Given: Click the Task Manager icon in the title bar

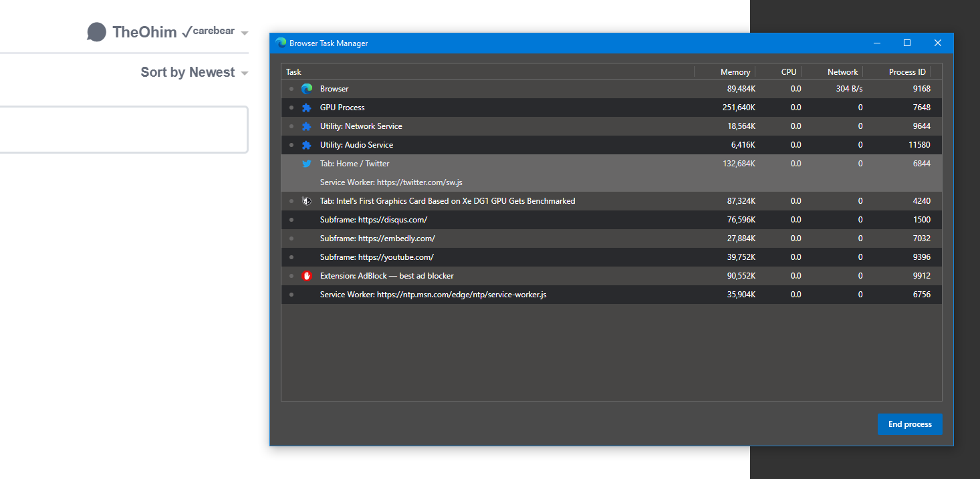Looking at the screenshot, I should 279,43.
